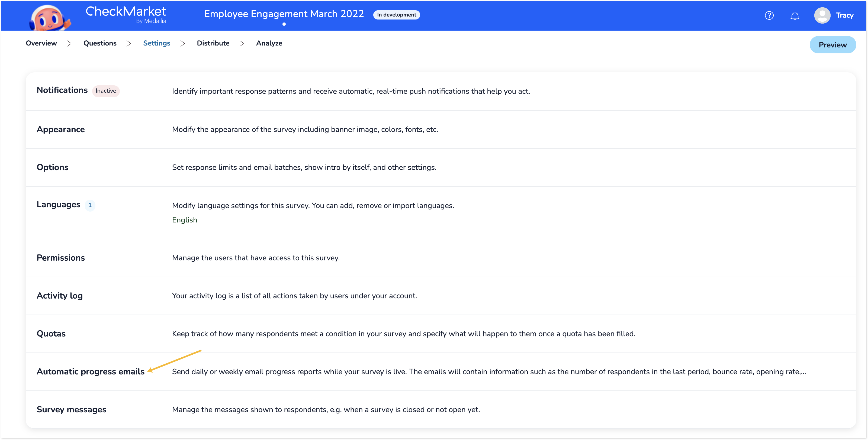Navigate to the Overview step

click(41, 43)
